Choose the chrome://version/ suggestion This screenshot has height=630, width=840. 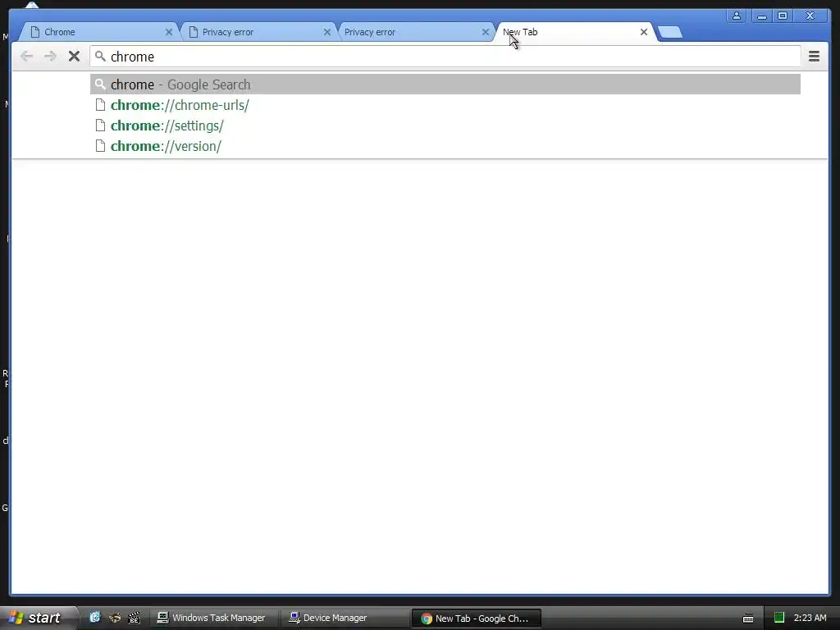pos(445,146)
